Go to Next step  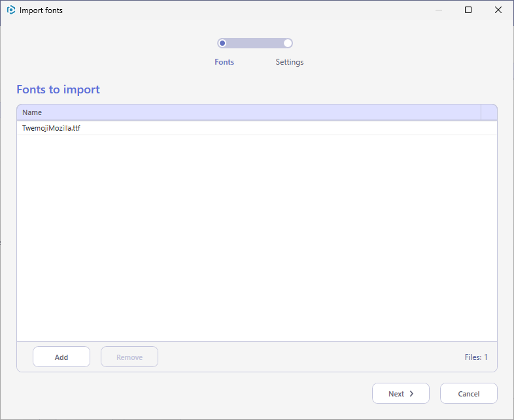pyautogui.click(x=401, y=393)
